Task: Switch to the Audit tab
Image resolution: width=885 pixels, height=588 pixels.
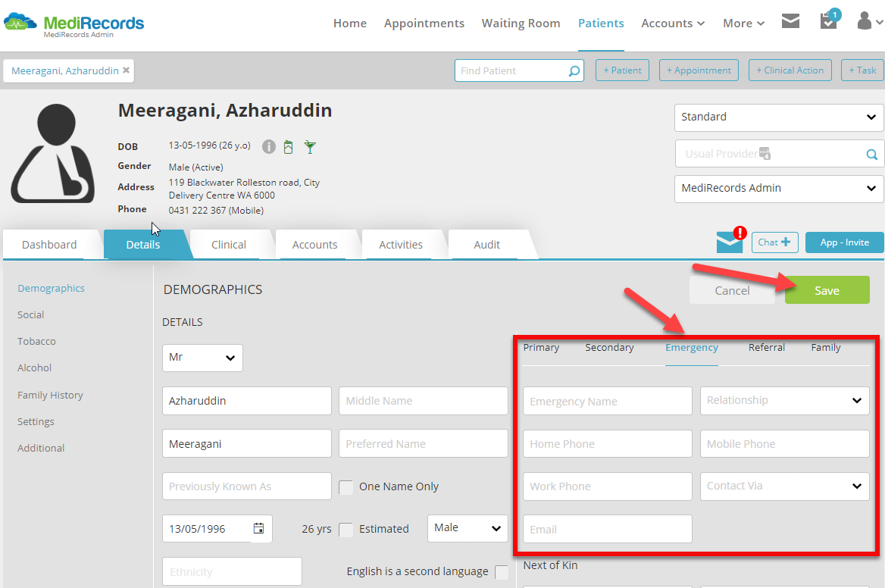Action: pos(487,244)
